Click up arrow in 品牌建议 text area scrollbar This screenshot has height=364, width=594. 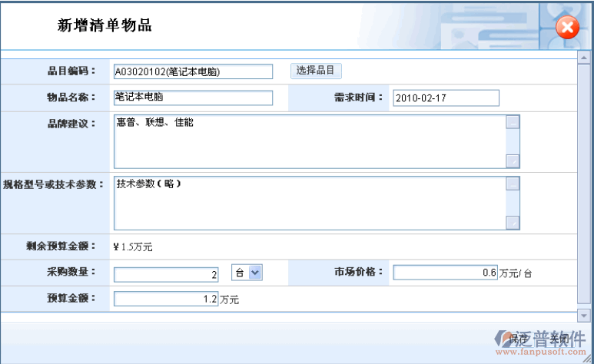(x=513, y=122)
